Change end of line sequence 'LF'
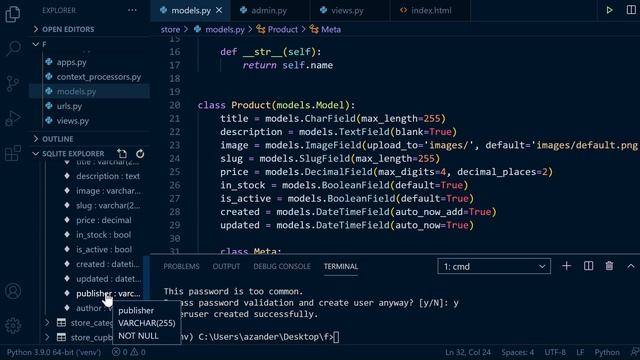 (x=580, y=352)
